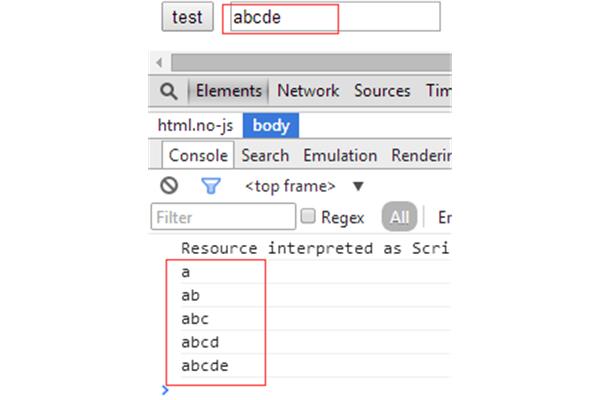
Task: Select the html.no-js breadcrumb
Action: pos(195,126)
